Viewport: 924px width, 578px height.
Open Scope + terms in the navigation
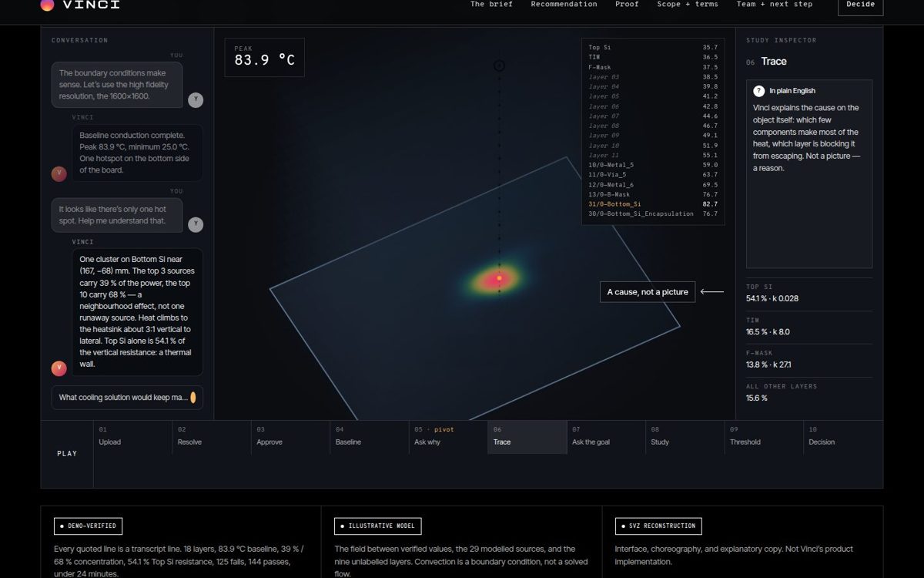(688, 4)
